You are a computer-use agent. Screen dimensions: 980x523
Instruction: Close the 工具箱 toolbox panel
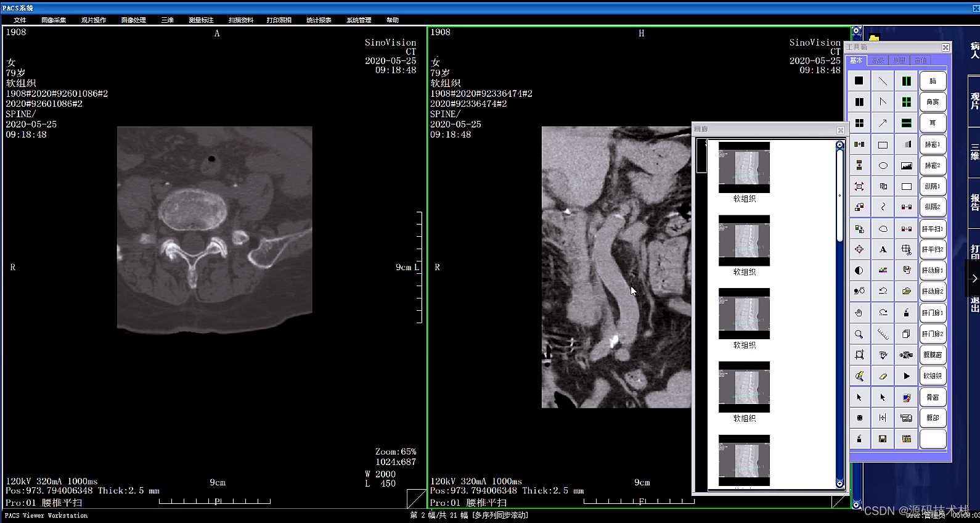coord(945,47)
